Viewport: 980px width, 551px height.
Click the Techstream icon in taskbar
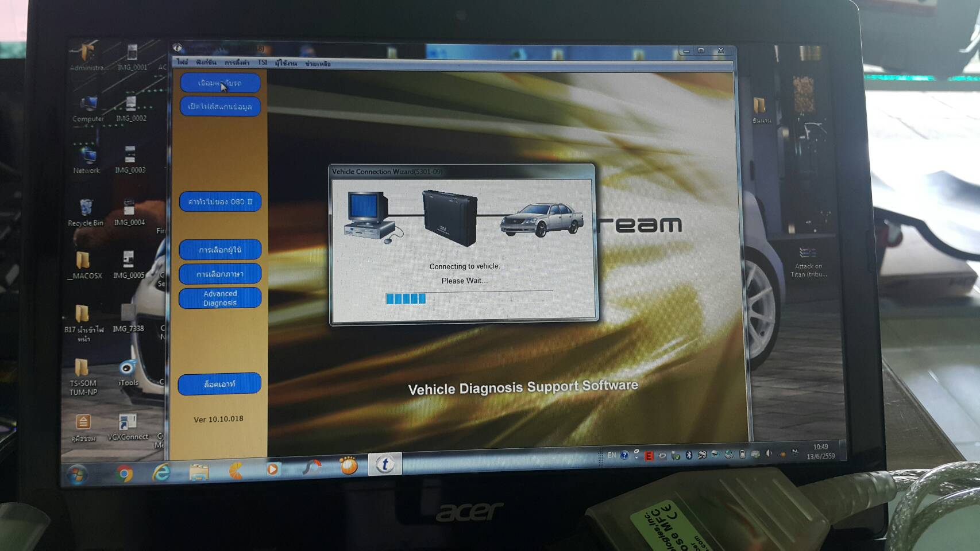384,464
